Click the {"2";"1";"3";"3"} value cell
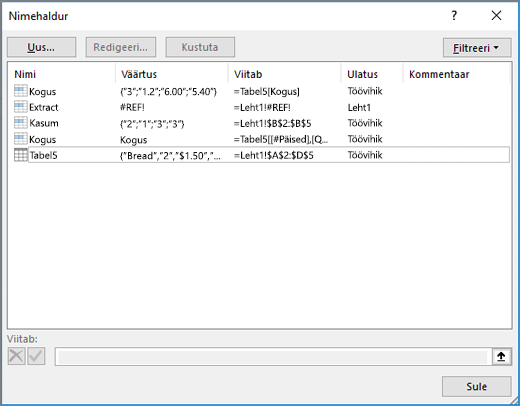Image resolution: width=520 pixels, height=406 pixels. pos(152,124)
